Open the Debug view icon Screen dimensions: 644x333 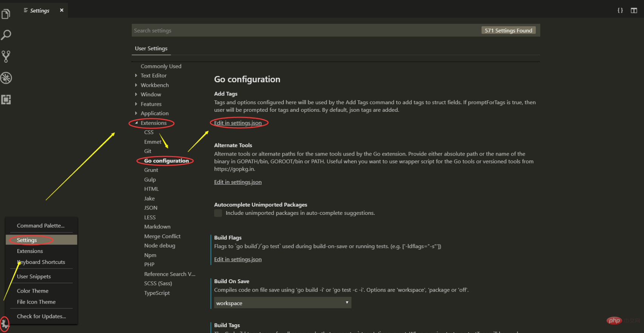click(x=6, y=78)
